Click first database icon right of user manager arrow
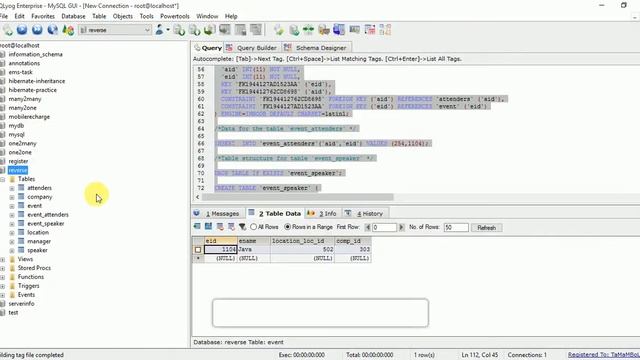 179,30
